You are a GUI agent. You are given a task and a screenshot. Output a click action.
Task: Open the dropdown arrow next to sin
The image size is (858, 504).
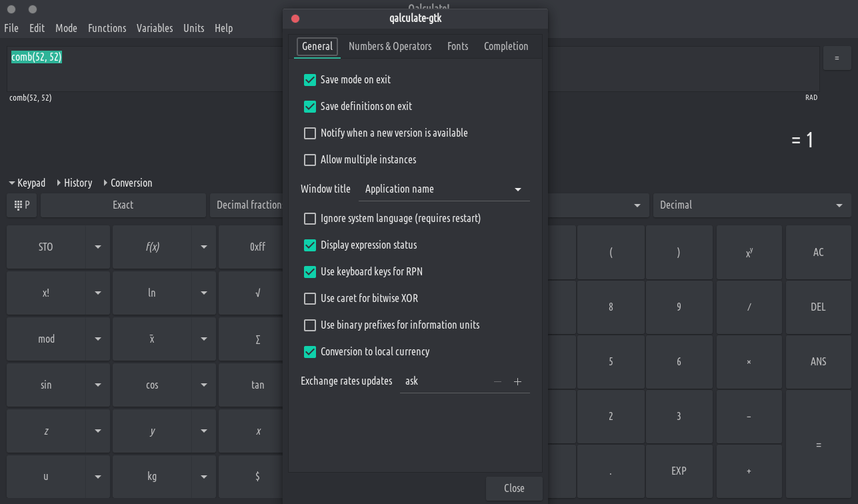98,385
